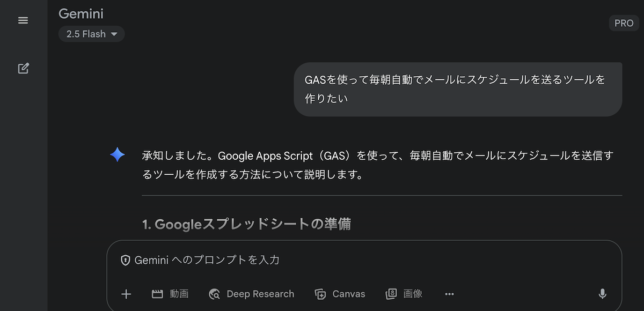
Task: Click the plus icon to add files
Action: 126,294
